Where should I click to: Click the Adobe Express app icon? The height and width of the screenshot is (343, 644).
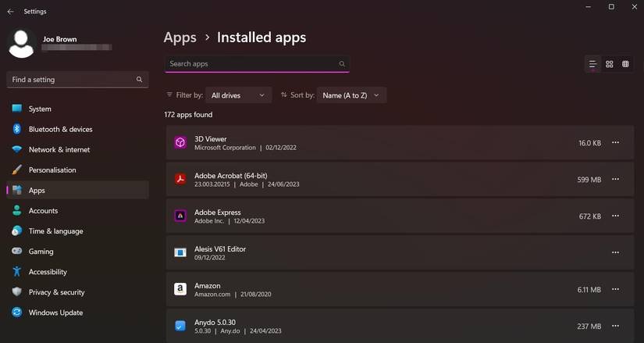(x=180, y=216)
